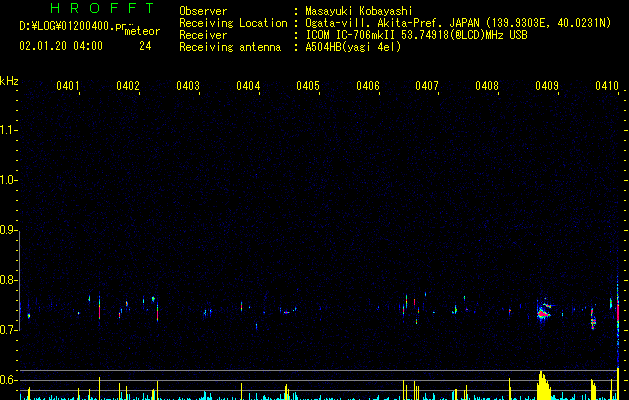The height and width of the screenshot is (400, 629).
Task: Click the 0403 time marker
Action: tap(188, 86)
